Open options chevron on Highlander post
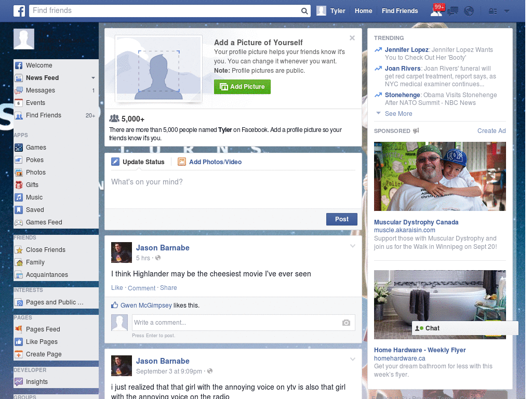Screen dimensions: 532x399 click(353, 246)
